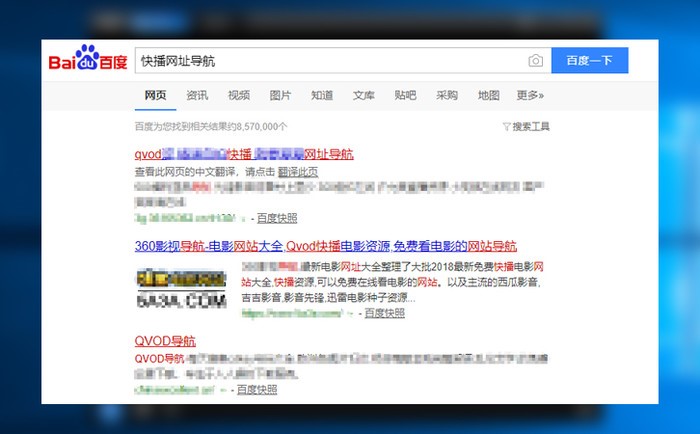Expand the 更多» menu

(530, 95)
